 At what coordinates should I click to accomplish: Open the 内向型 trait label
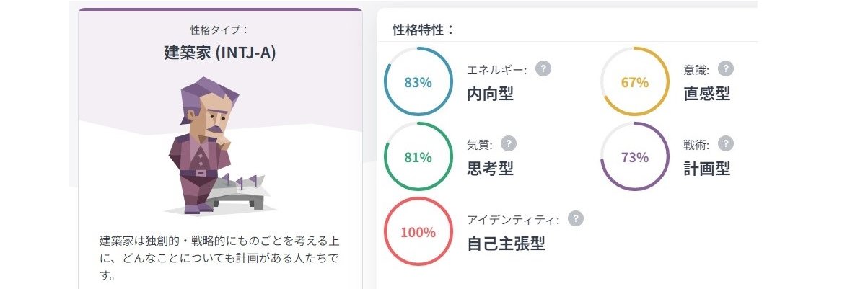491,94
